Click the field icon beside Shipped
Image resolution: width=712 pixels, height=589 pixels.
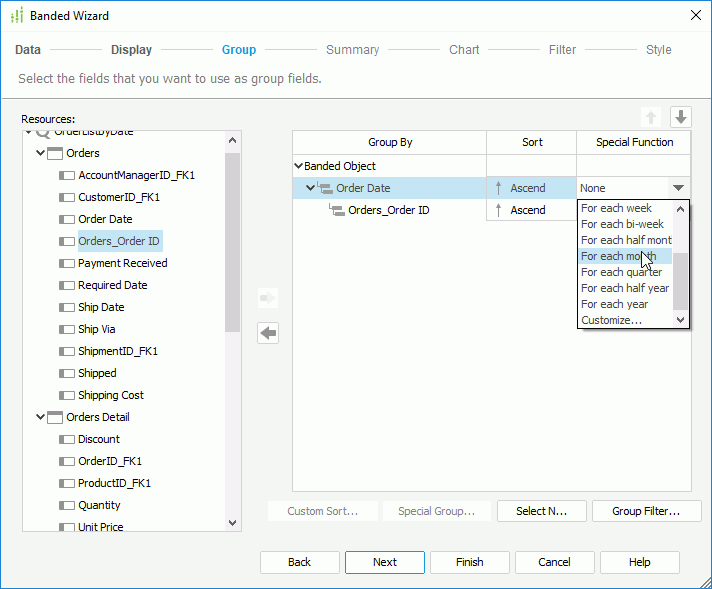pyautogui.click(x=67, y=373)
